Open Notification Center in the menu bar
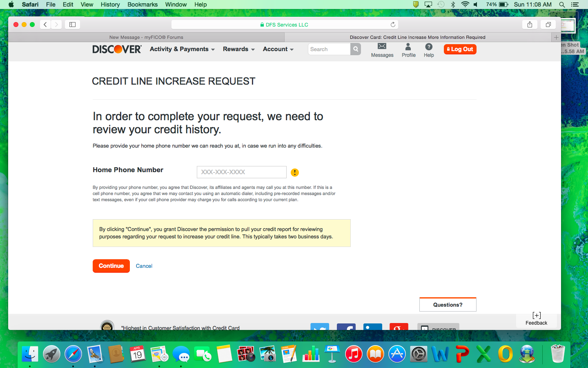 [575, 4]
